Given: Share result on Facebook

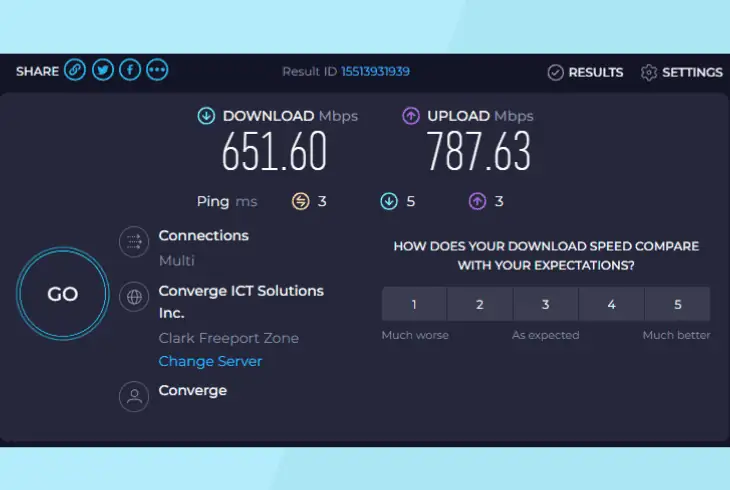Looking at the screenshot, I should (130, 70).
